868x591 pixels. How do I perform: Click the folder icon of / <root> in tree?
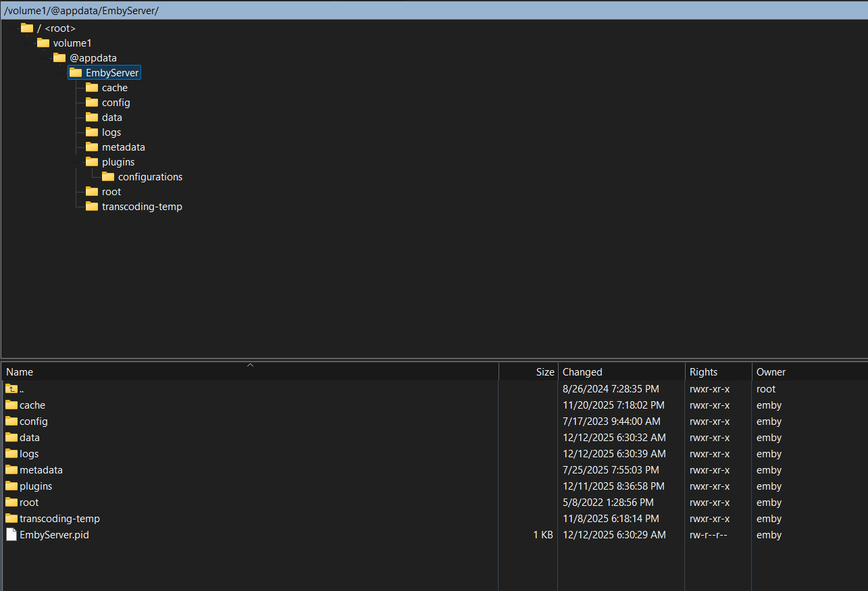click(27, 28)
